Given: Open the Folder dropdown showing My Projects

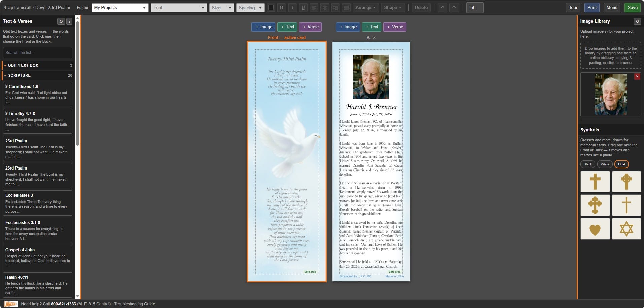Looking at the screenshot, I should point(120,7).
